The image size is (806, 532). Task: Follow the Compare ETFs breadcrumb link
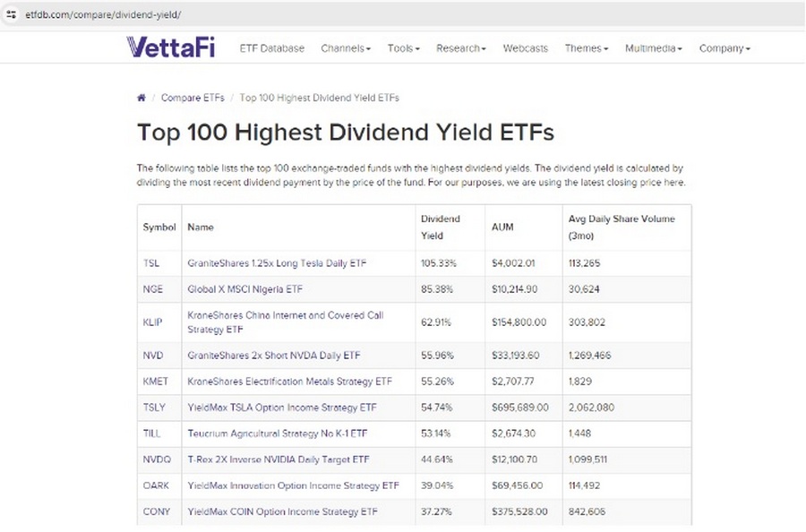pos(193,98)
